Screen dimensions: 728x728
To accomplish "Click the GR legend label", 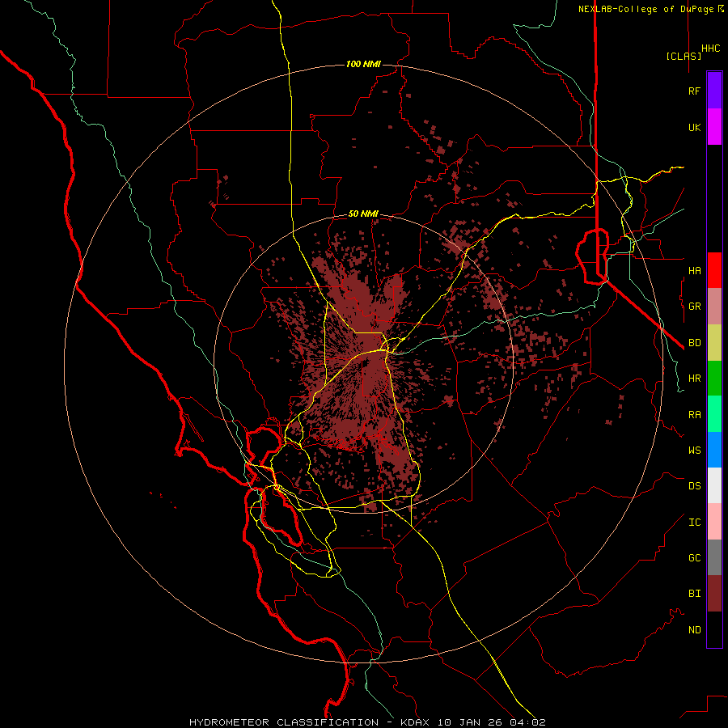I will click(x=694, y=307).
